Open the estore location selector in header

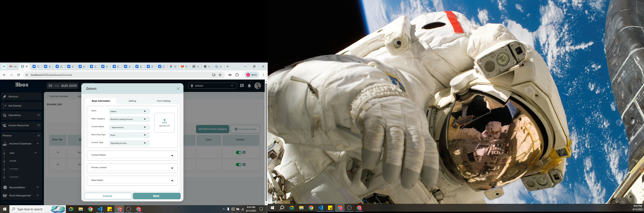coord(212,86)
